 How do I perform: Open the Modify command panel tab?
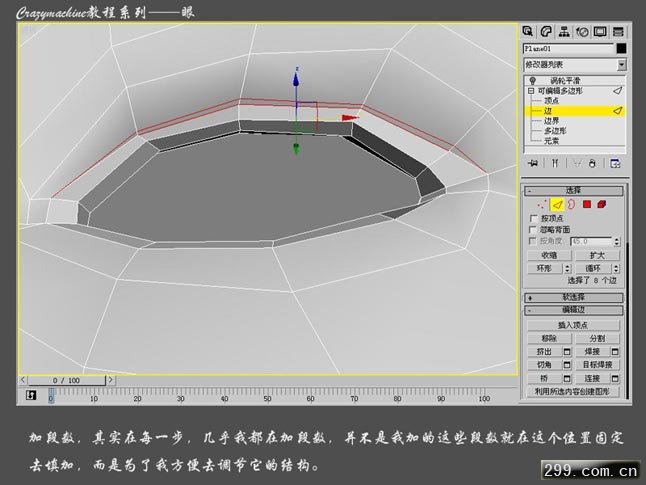[x=546, y=31]
